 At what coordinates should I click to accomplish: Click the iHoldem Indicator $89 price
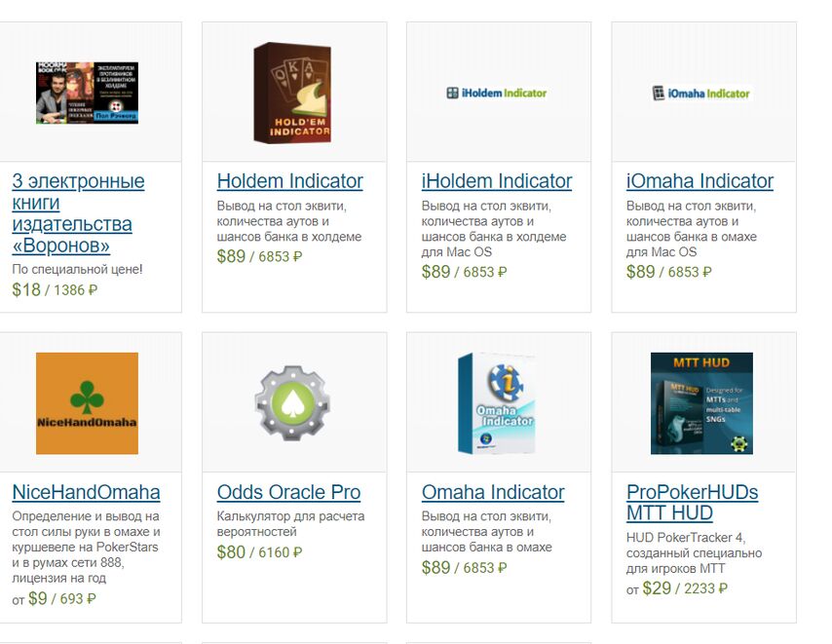465,272
